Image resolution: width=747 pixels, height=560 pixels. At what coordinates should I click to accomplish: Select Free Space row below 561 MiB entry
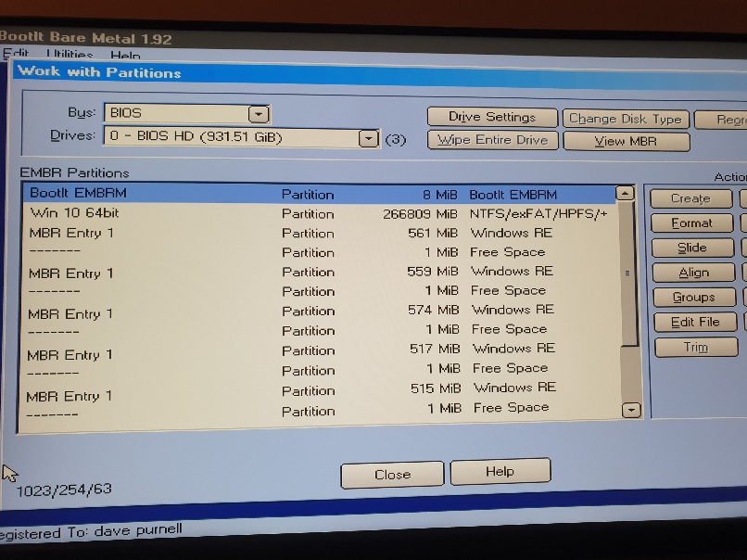pos(320,252)
